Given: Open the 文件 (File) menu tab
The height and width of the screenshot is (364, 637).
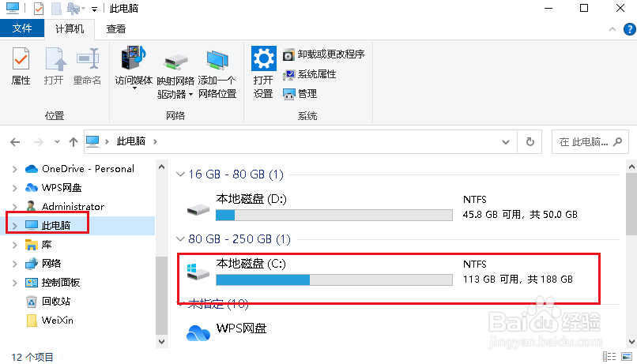Looking at the screenshot, I should tap(22, 28).
